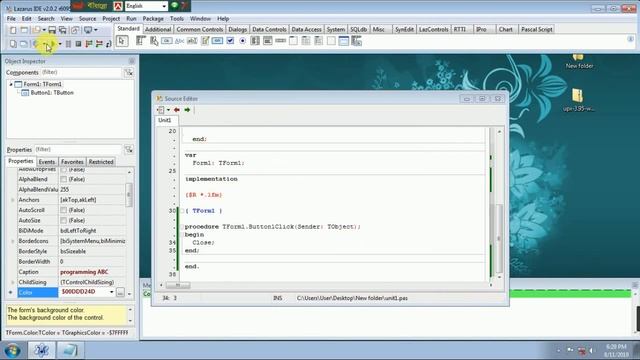Switch to the Events tab

[47, 162]
